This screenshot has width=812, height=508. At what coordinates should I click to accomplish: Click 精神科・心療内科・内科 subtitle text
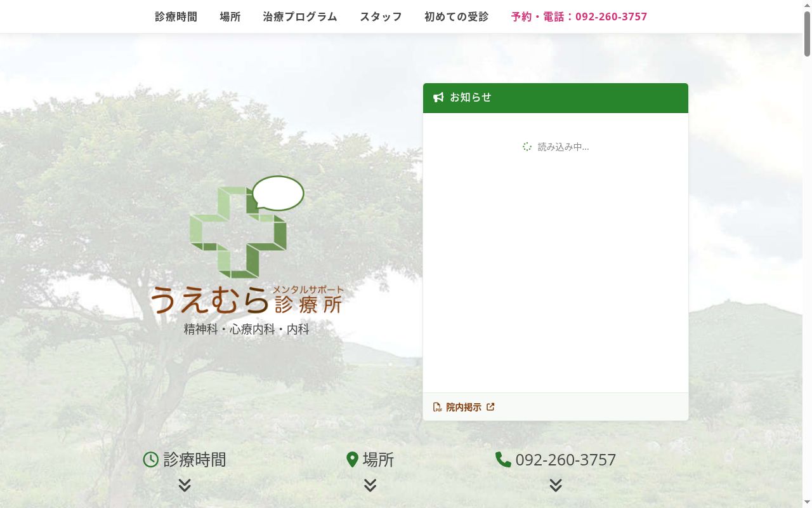tap(247, 329)
